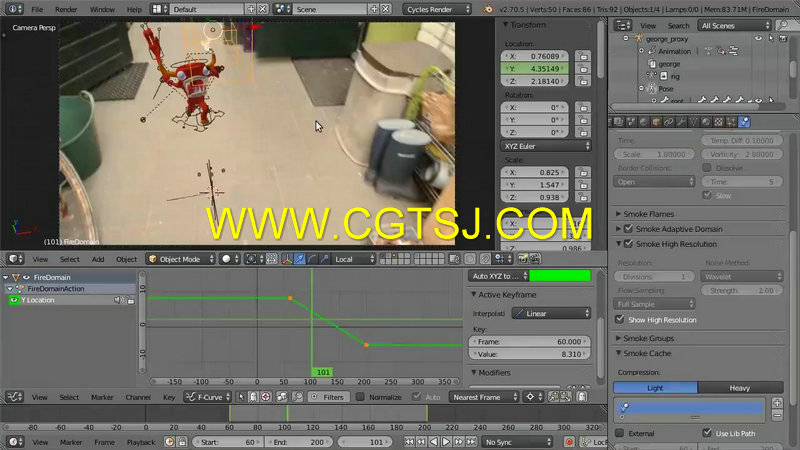Click the Graph Editor type icon
800x450 pixels.
[15, 396]
